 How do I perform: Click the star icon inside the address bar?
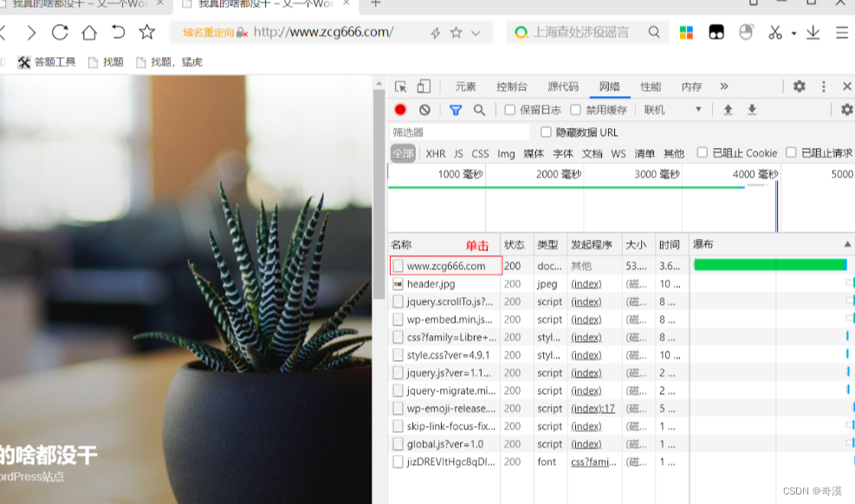click(456, 33)
